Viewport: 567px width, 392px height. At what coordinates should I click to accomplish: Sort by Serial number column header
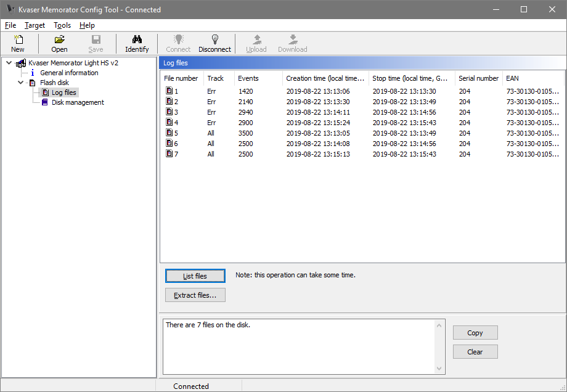[x=478, y=78]
